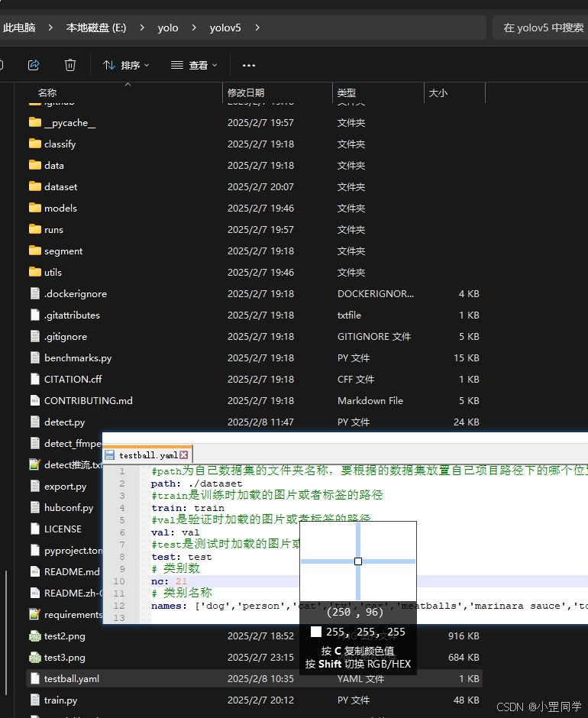The height and width of the screenshot is (718, 588).
Task: Select CITATION.cff file icon
Action: pos(35,379)
